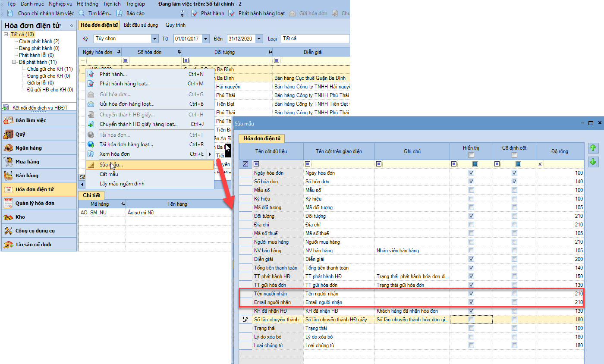The image size is (604, 364).
Task: Check Hiển thị for Mẫu số row
Action: [471, 190]
